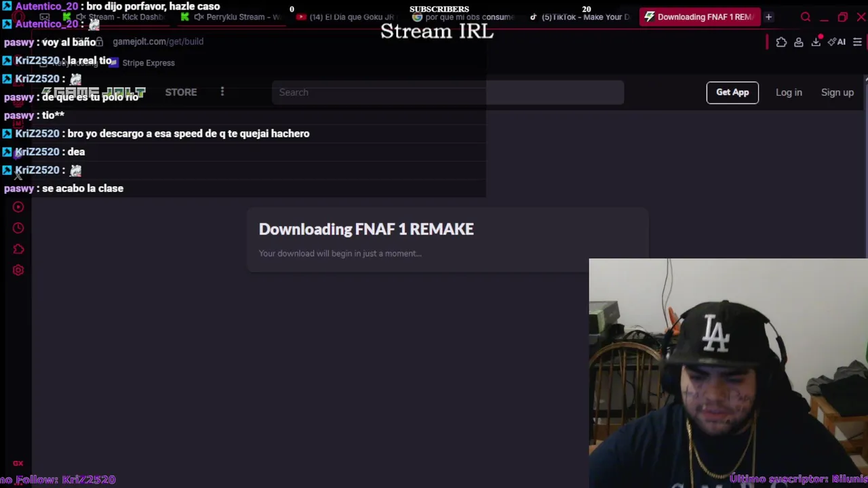
Task: Click the site lock icon before gamejolt.com
Action: pos(99,42)
